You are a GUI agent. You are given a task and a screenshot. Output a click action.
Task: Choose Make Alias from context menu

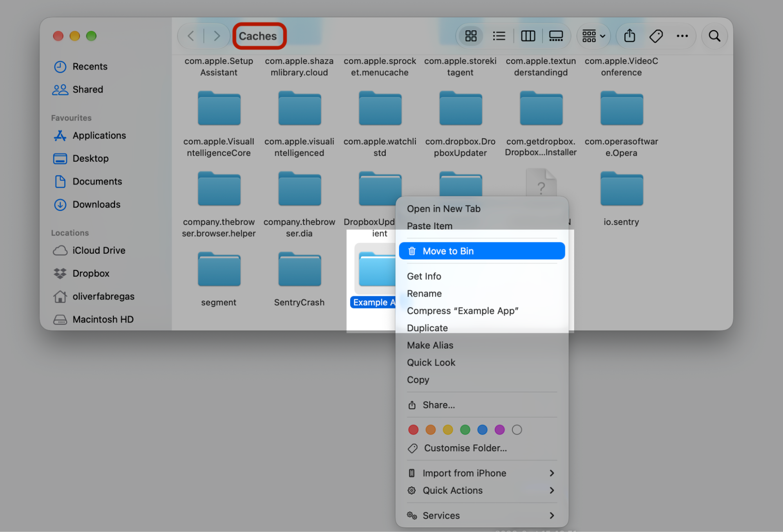(x=482, y=345)
